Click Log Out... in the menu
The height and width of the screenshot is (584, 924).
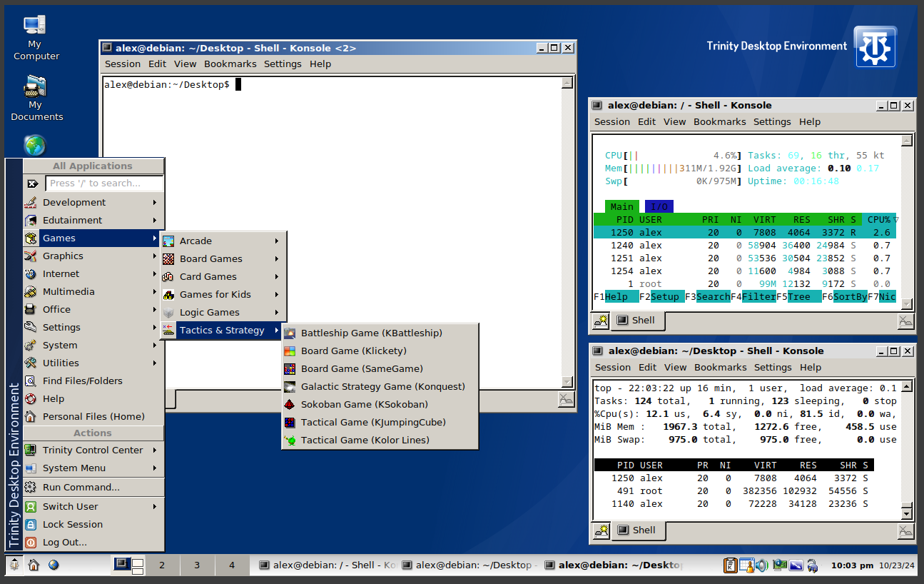(x=64, y=542)
